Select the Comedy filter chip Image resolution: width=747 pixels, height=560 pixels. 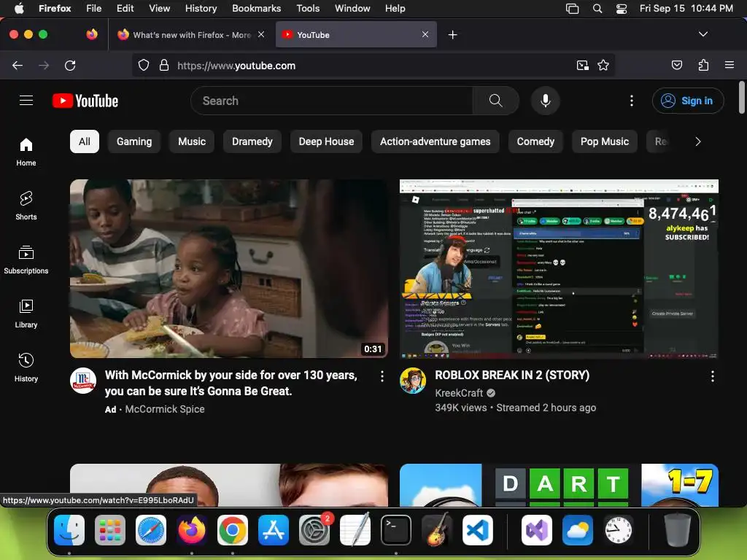[535, 141]
